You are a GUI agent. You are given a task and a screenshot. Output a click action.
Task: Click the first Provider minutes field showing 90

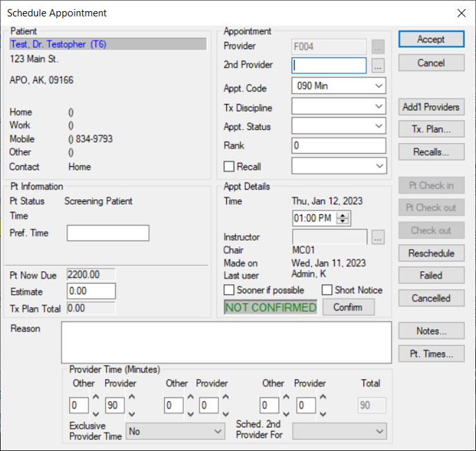[x=115, y=405]
